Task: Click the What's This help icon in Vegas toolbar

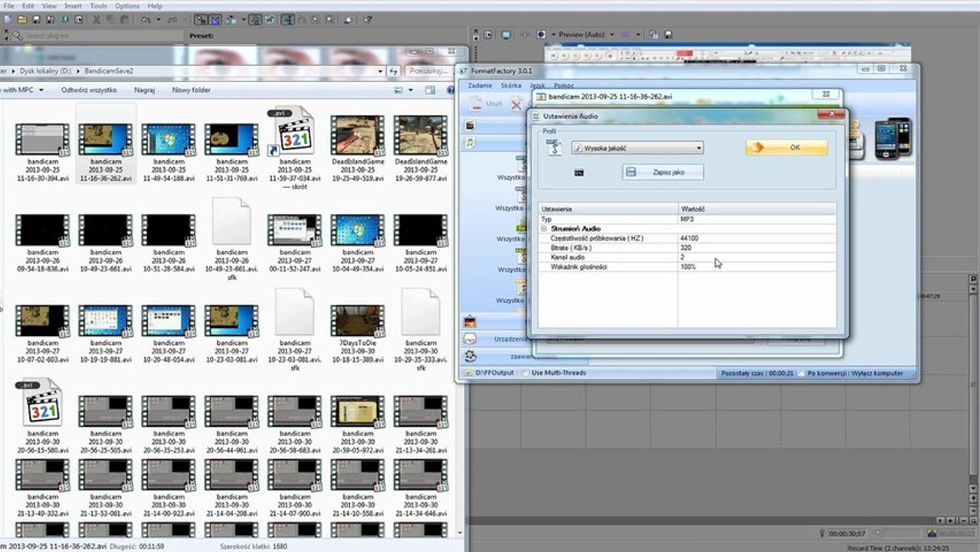Action: (367, 20)
